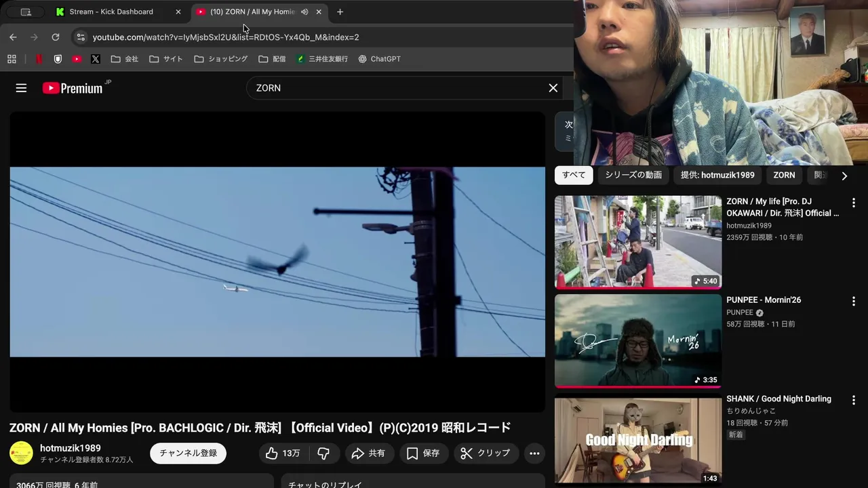Dislike the video with thumbs down

point(323,453)
